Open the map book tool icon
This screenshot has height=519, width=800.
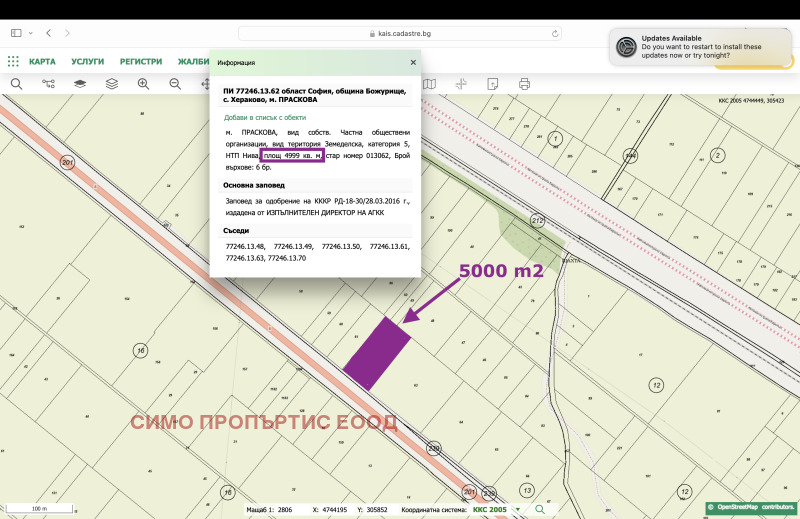tap(429, 84)
